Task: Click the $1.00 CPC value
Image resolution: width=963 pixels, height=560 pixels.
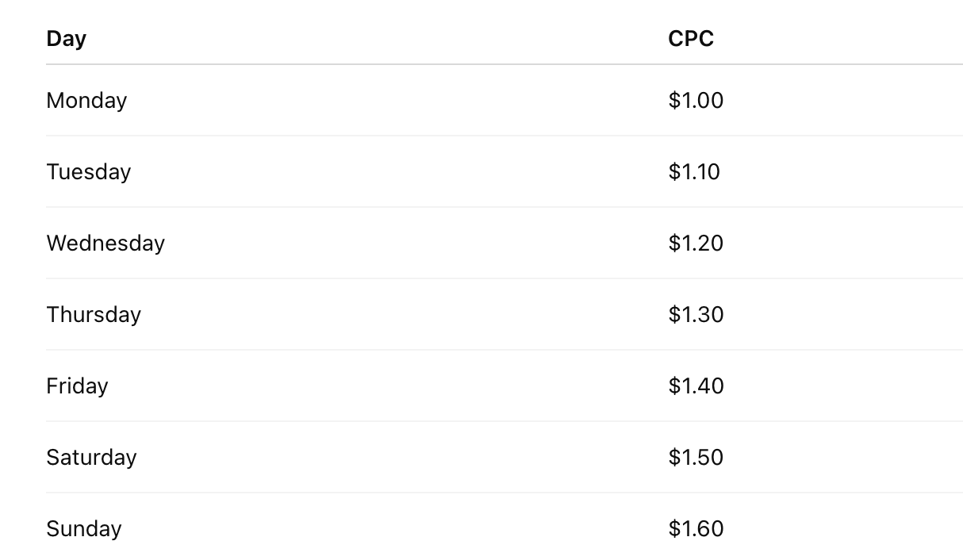Action: click(x=696, y=101)
